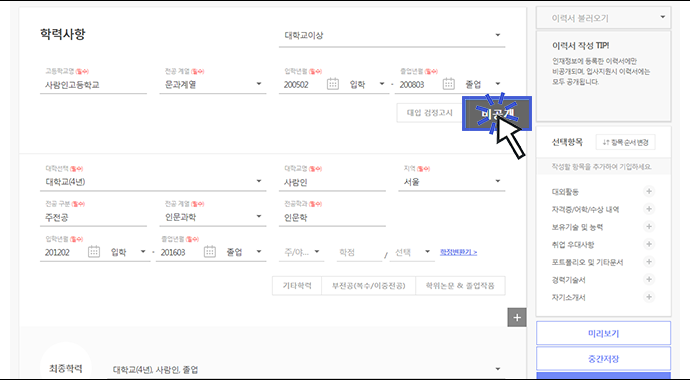Toggle the 대입 검정고시 option
690x380 pixels.
tap(429, 113)
